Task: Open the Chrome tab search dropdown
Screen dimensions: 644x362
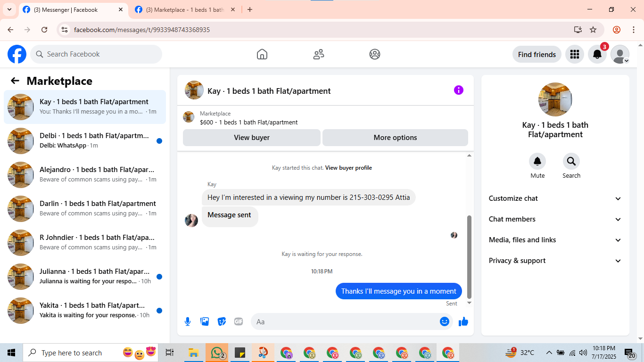Action: pyautogui.click(x=9, y=9)
